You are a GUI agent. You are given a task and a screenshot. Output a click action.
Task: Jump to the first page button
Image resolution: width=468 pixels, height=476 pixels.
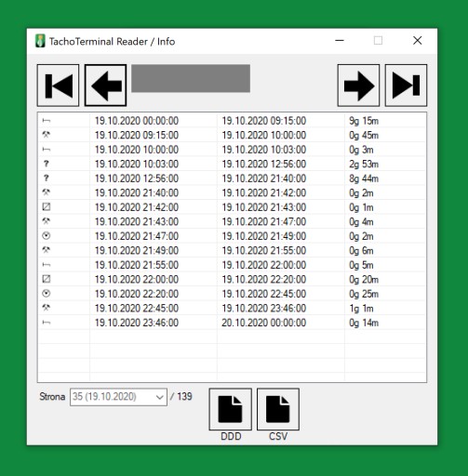point(58,86)
